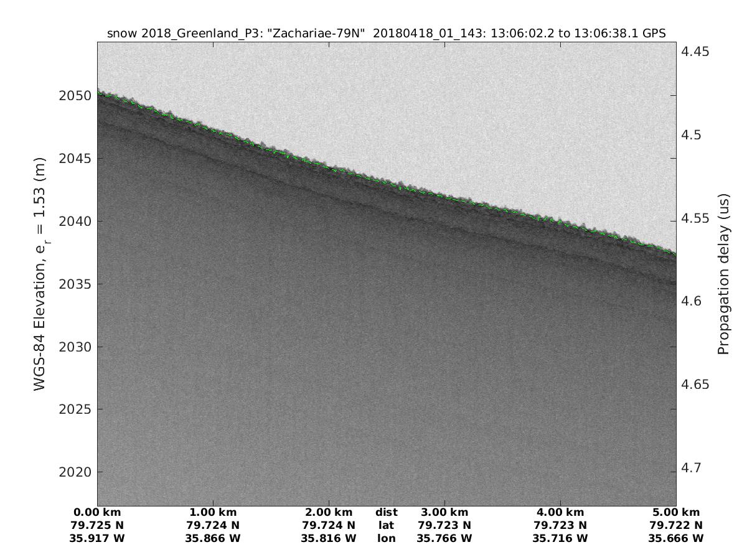
Task: Click the "4.00 km" distance label
Action: coord(560,513)
